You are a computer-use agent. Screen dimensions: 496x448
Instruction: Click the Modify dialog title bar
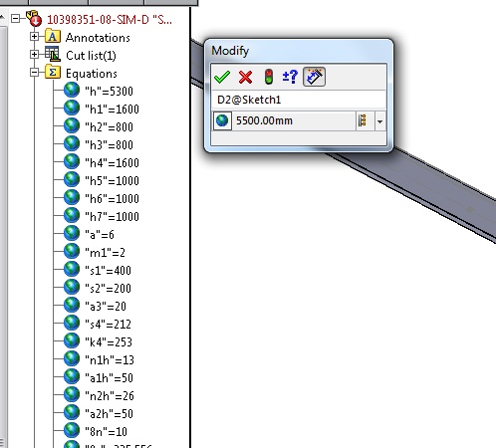[x=299, y=51]
